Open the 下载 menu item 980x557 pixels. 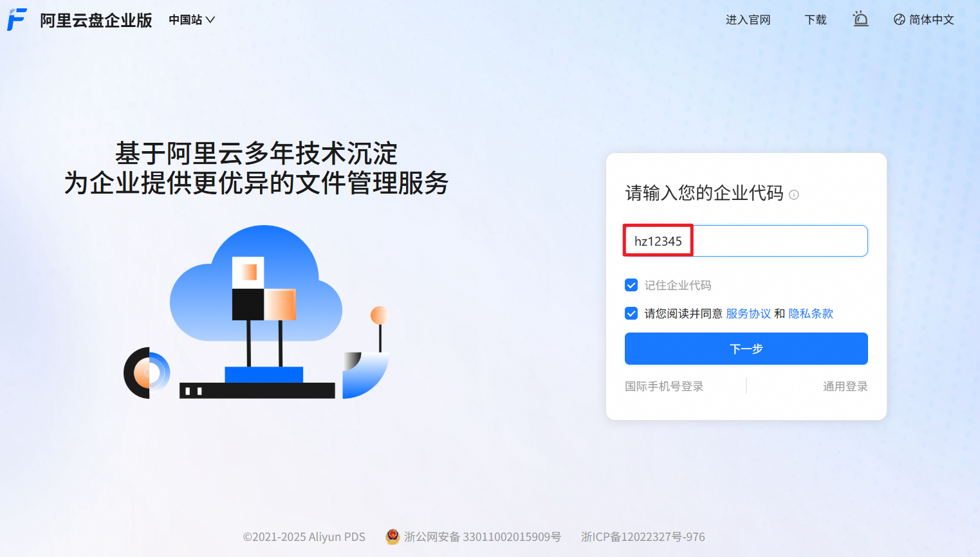pyautogui.click(x=815, y=20)
